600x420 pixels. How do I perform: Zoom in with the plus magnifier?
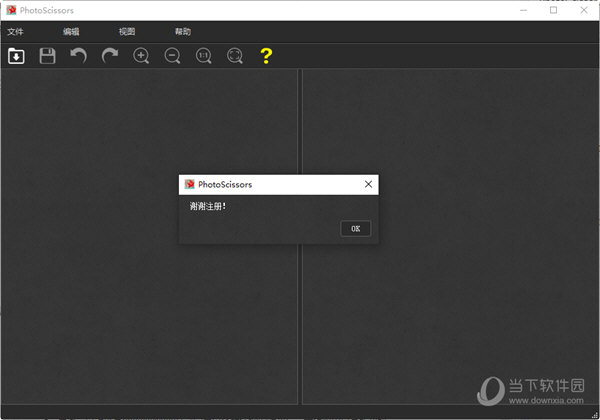[x=141, y=56]
